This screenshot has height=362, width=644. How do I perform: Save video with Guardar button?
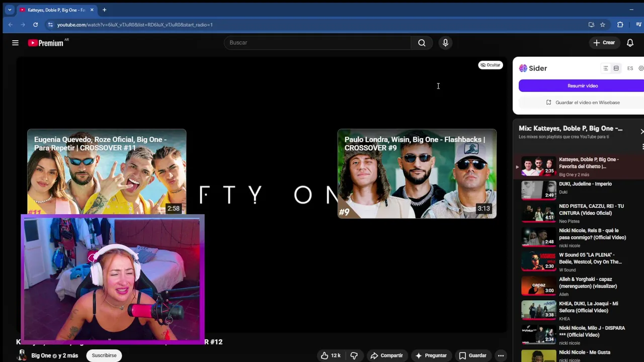pyautogui.click(x=472, y=355)
